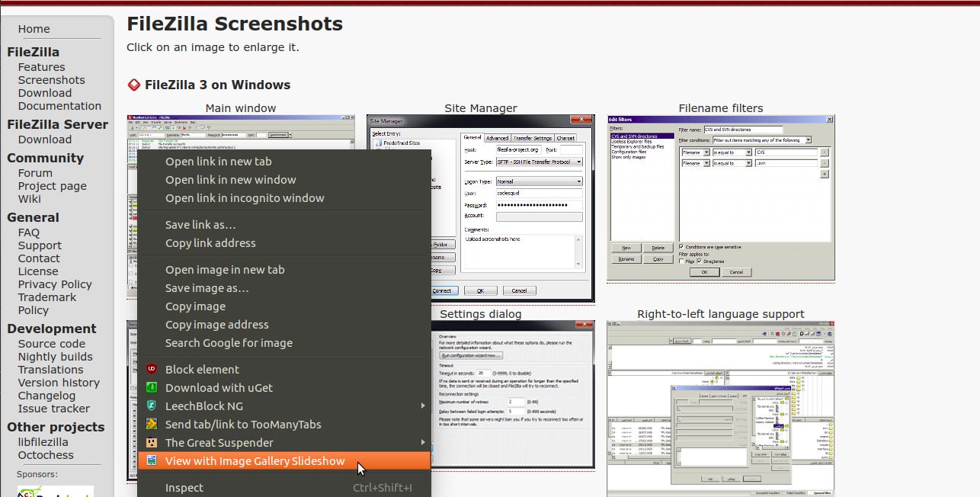Image resolution: width=980 pixels, height=497 pixels.
Task: Click the Image Gallery Slideshow icon
Action: point(152,460)
